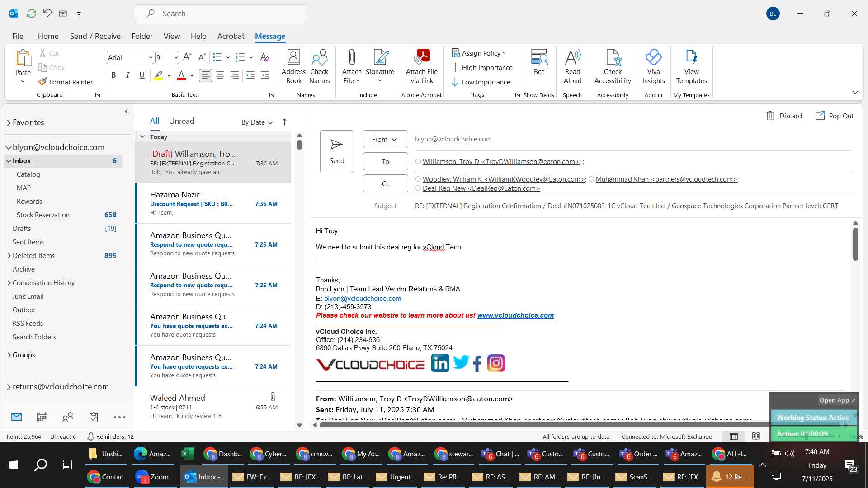This screenshot has height=488, width=868.
Task: Send the email
Action: 337,151
